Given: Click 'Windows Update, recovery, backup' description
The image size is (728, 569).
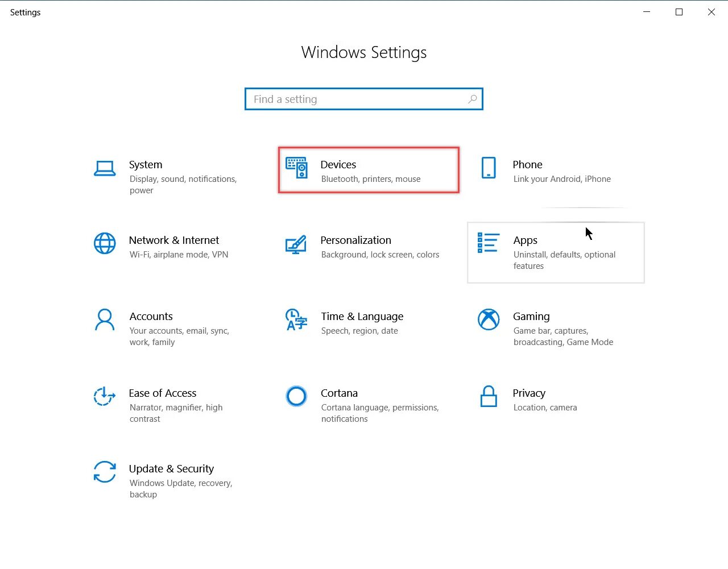Looking at the screenshot, I should click(181, 489).
